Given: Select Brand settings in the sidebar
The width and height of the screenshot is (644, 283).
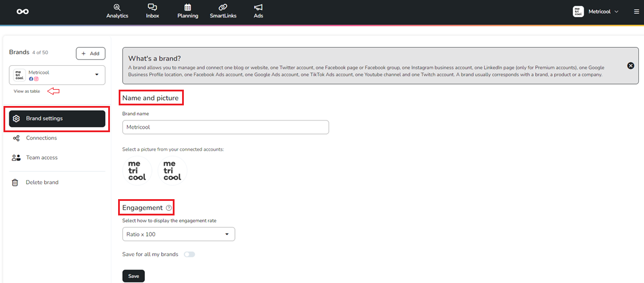Looking at the screenshot, I should [x=57, y=119].
